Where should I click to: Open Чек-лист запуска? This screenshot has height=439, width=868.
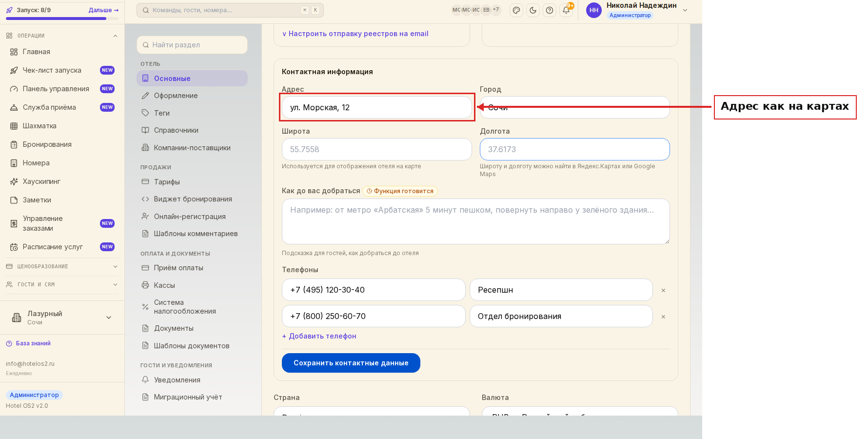62,70
